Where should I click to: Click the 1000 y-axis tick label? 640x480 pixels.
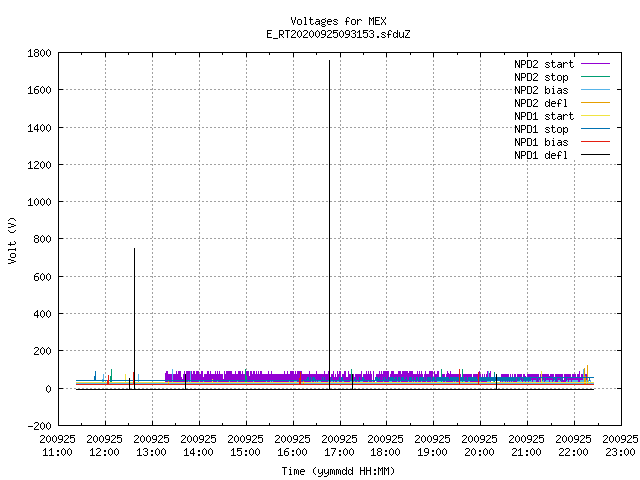39,202
